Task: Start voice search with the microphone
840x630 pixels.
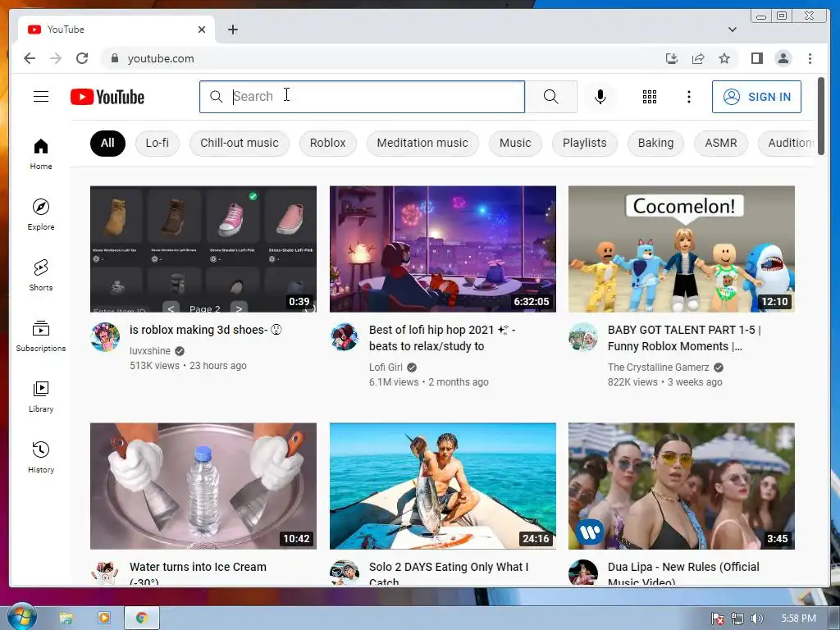Action: [x=600, y=97]
